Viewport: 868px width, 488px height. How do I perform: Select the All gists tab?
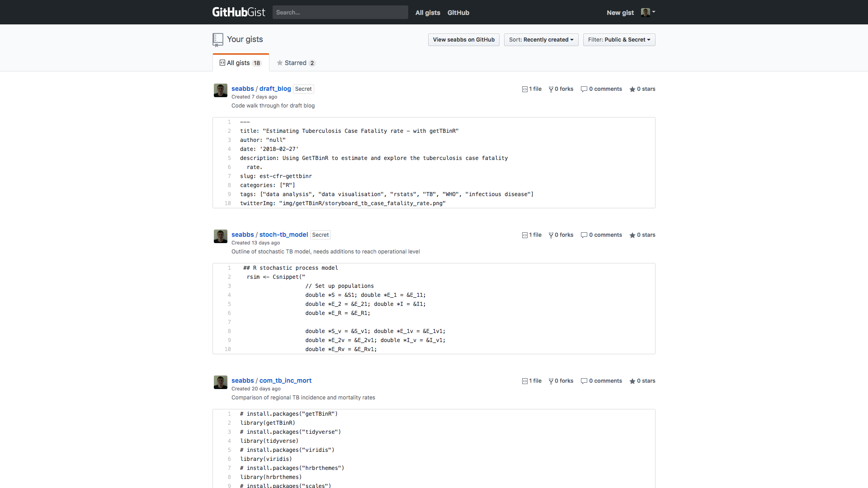[x=241, y=63]
